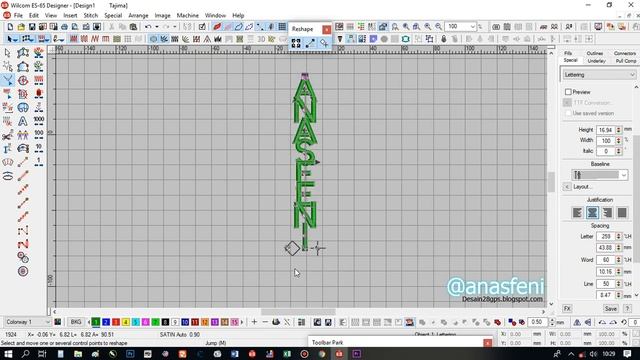Switch to the Outlines tab
The width and height of the screenshot is (640, 360).
pyautogui.click(x=595, y=53)
